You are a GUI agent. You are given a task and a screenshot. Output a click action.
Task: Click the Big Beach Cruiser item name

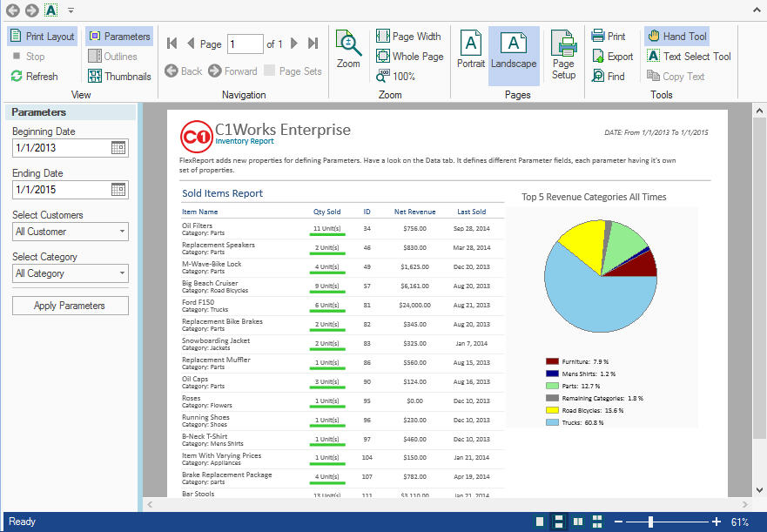(x=210, y=283)
